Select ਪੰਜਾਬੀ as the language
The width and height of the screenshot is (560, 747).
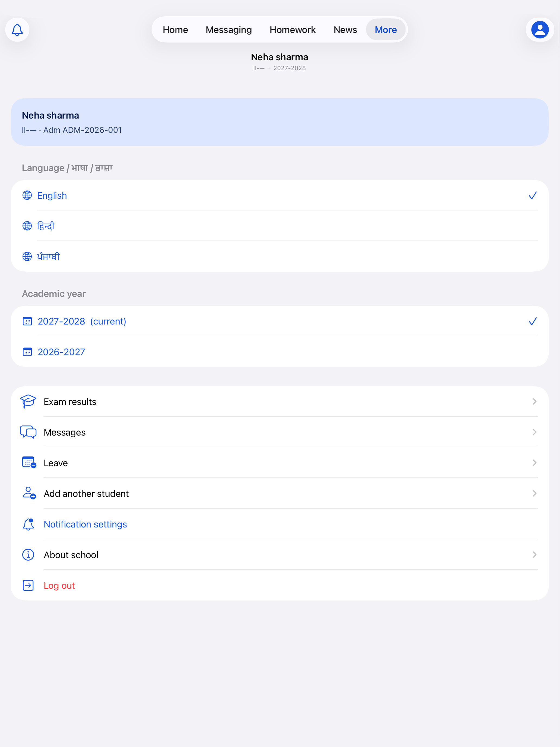[x=280, y=256]
